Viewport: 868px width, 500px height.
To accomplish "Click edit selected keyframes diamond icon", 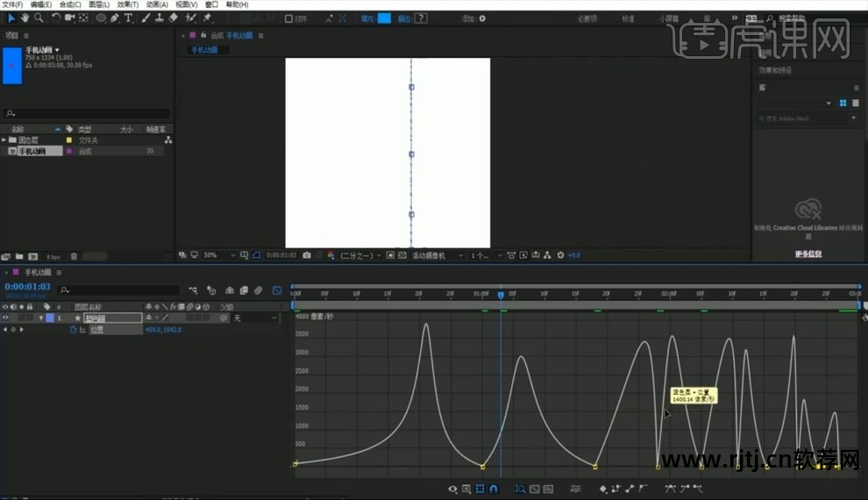I will click(603, 489).
